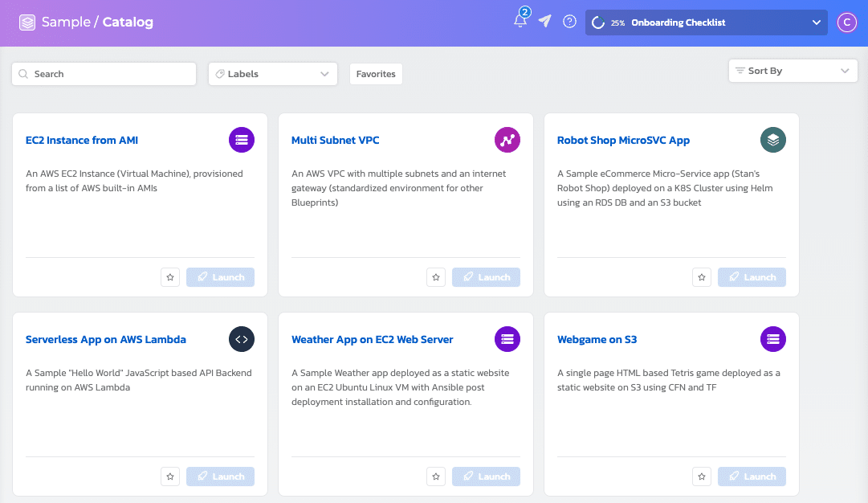Mark Robot Shop MicroSVC App as favorite
Viewport: 868px width, 503px height.
(x=701, y=277)
